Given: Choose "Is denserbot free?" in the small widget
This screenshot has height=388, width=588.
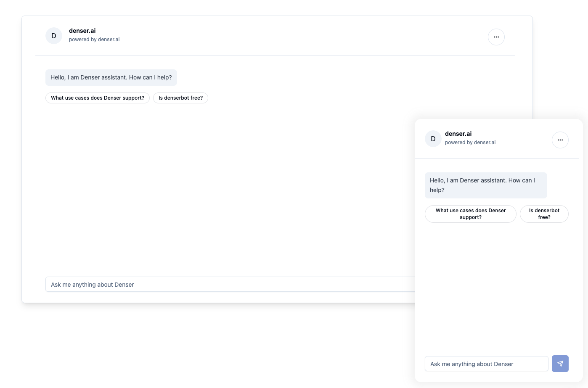Looking at the screenshot, I should point(544,214).
